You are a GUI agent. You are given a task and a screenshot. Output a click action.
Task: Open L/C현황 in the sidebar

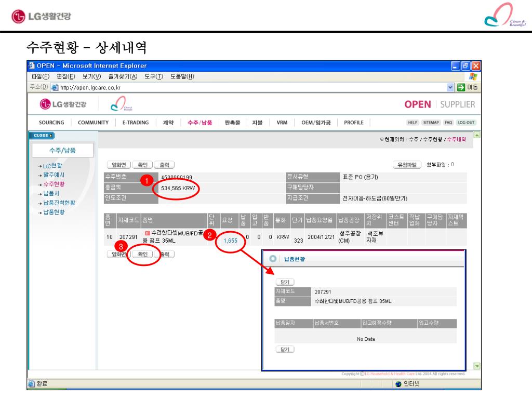pos(52,166)
